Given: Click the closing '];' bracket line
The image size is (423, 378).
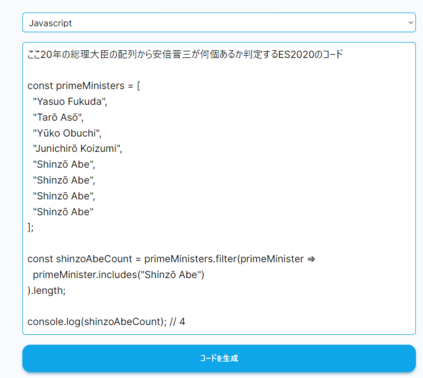Looking at the screenshot, I should pos(31,227).
